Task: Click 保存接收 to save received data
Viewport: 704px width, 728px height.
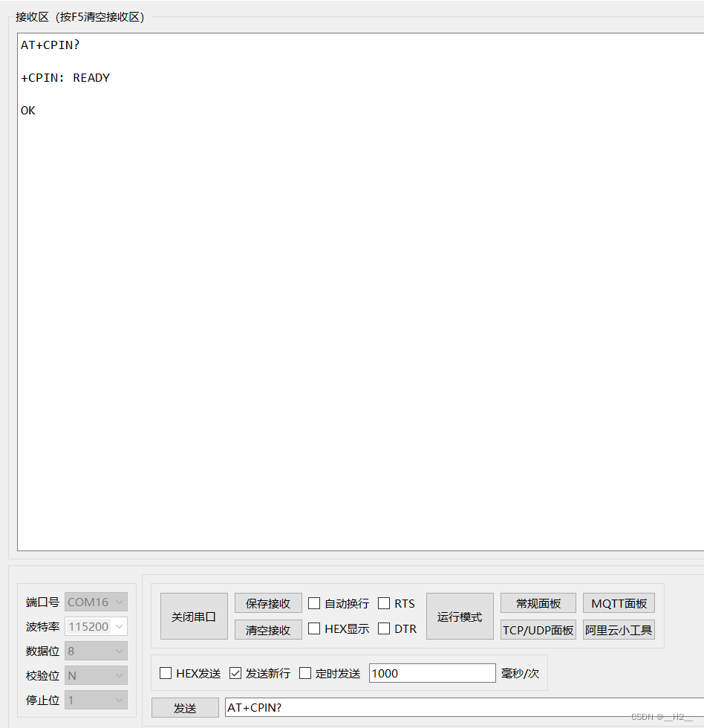Action: (267, 602)
